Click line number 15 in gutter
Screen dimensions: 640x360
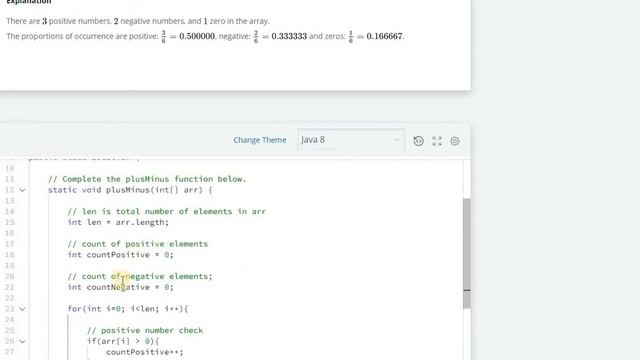[x=10, y=222]
